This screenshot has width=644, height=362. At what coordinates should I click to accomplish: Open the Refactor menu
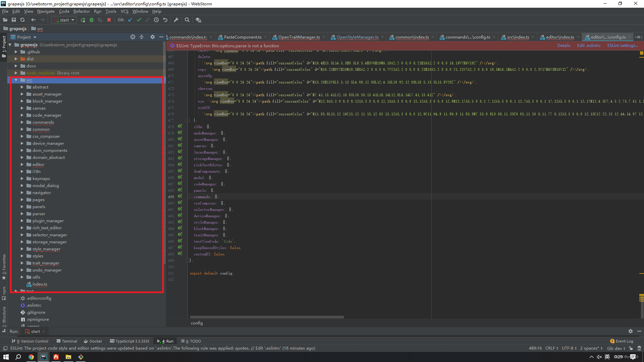(x=82, y=11)
